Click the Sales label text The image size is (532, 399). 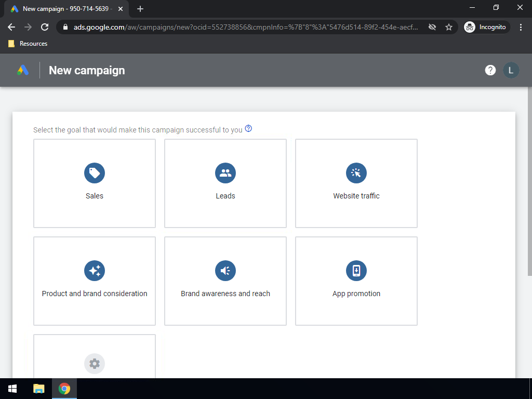(x=95, y=196)
